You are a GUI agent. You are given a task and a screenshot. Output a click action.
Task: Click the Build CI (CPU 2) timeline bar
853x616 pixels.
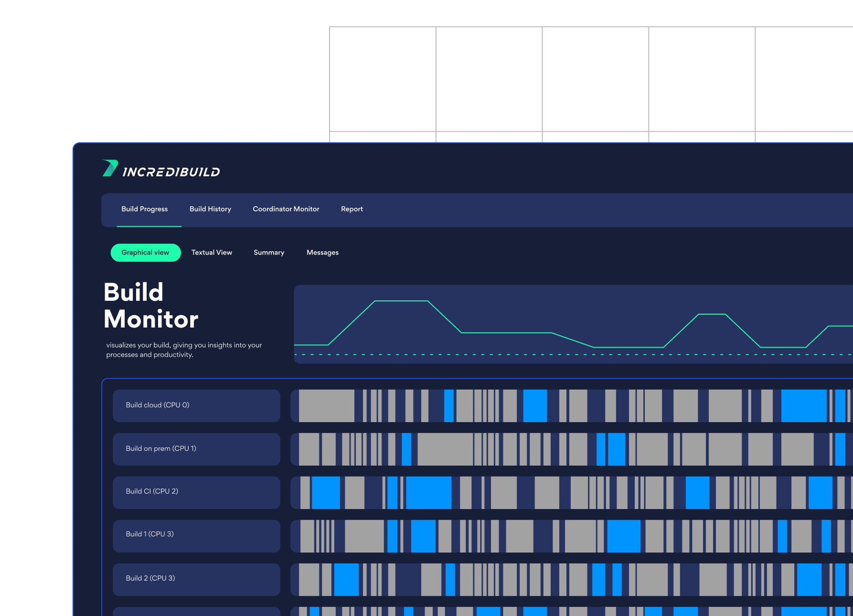coord(572,492)
